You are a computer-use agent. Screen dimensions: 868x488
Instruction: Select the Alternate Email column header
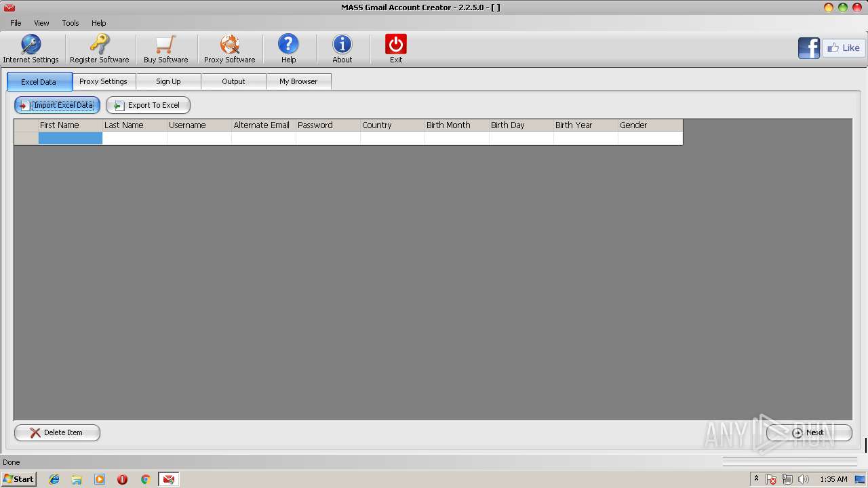pos(263,125)
